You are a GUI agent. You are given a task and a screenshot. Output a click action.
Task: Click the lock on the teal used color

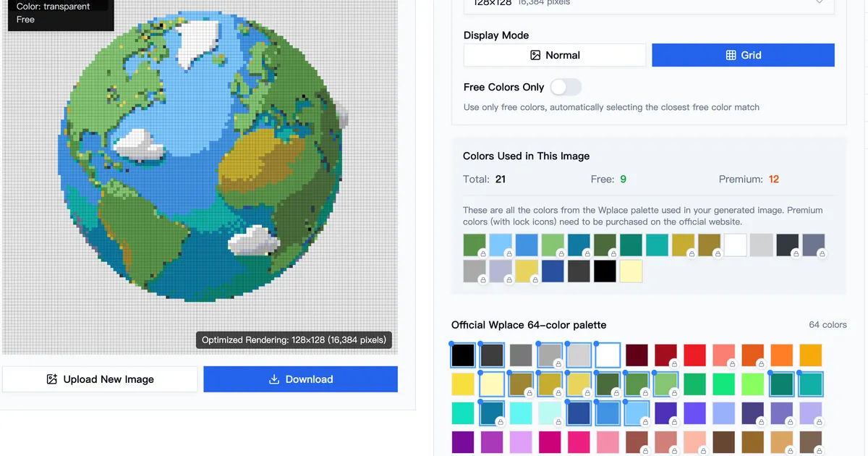click(x=587, y=253)
